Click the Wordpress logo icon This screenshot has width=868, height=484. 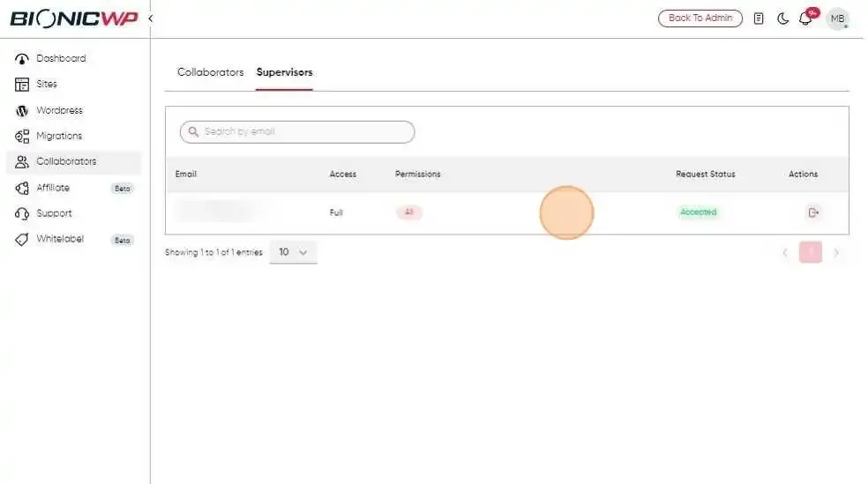21,110
